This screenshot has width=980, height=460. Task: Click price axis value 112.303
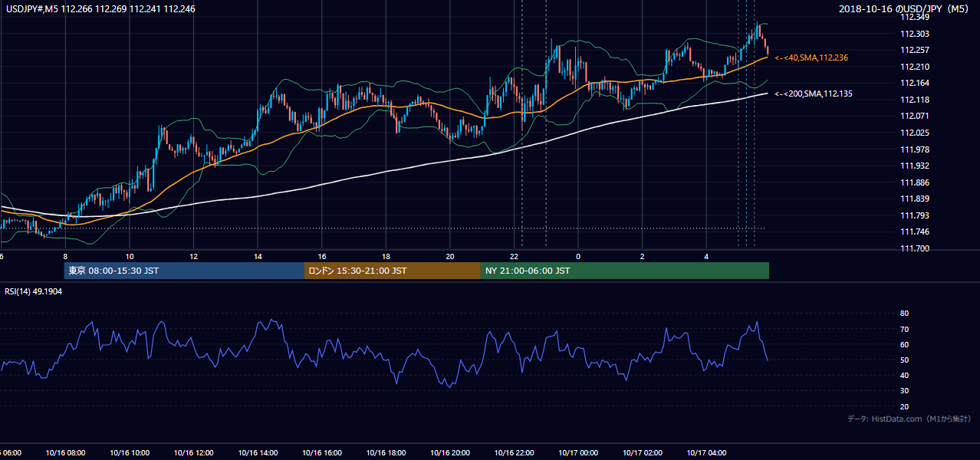point(915,34)
